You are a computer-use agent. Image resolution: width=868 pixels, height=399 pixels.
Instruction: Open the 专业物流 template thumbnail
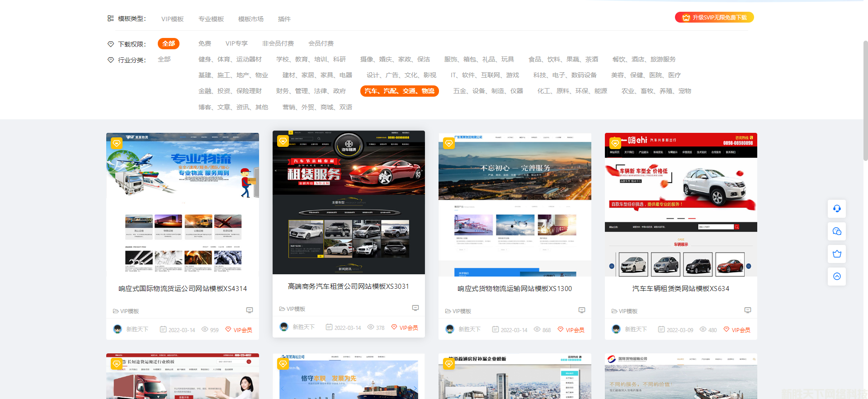pyautogui.click(x=183, y=204)
